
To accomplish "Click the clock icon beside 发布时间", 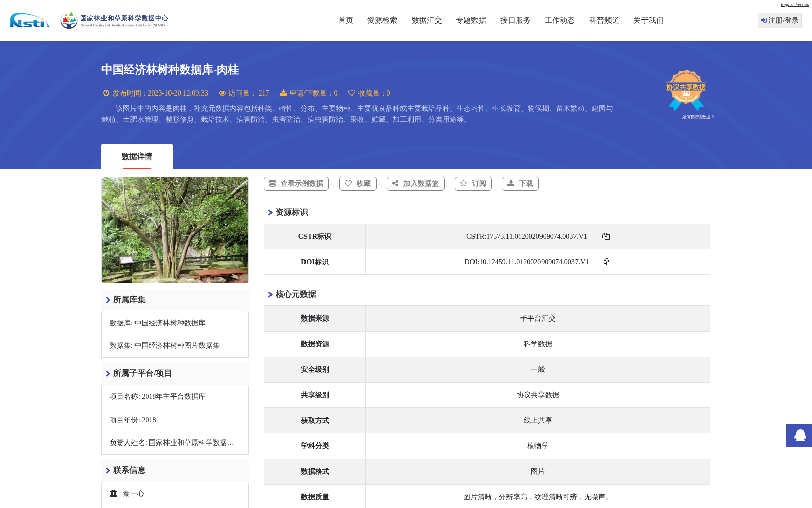I will pyautogui.click(x=106, y=93).
